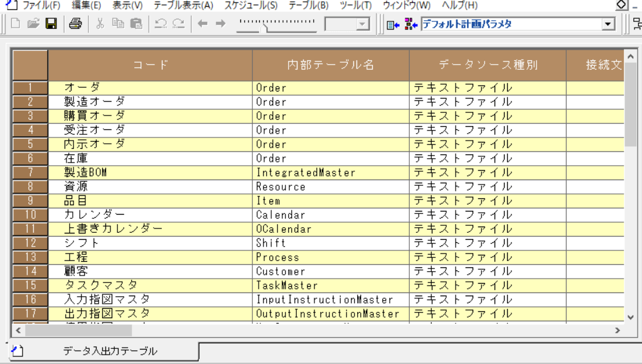Click the Cut scissors icon
Image resolution: width=642 pixels, height=364 pixels.
[x=100, y=23]
